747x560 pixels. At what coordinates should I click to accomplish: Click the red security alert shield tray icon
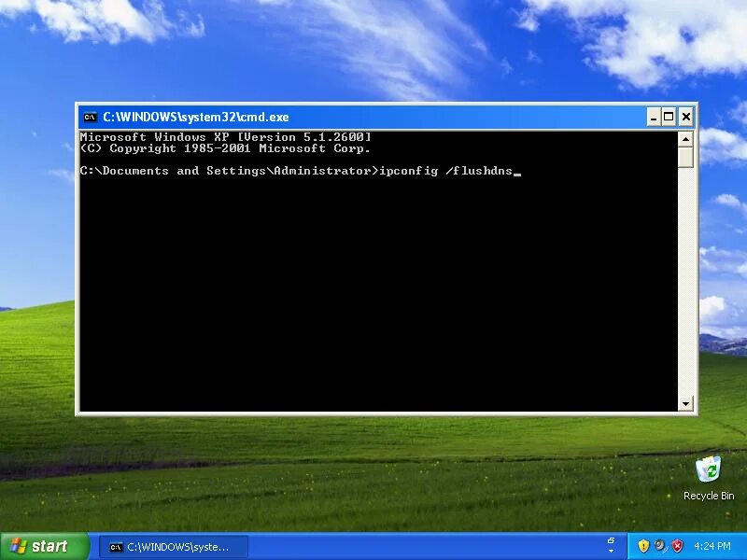pyautogui.click(x=678, y=546)
